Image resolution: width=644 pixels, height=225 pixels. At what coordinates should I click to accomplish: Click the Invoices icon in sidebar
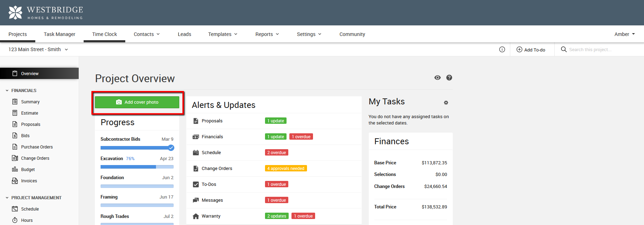click(15, 181)
